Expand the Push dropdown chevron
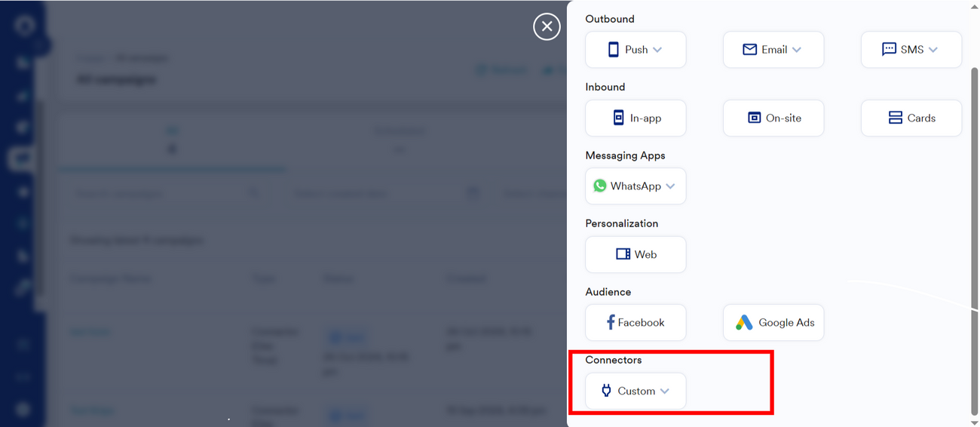The height and width of the screenshot is (427, 980). point(657,50)
